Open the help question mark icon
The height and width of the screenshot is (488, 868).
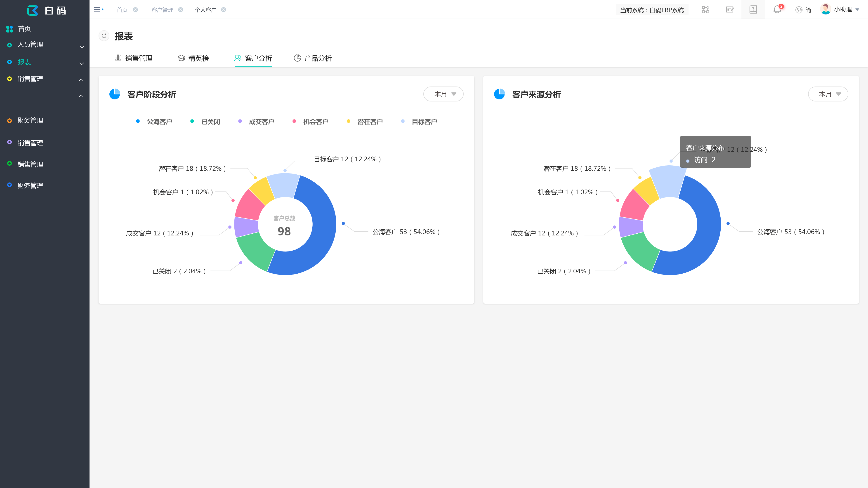753,9
